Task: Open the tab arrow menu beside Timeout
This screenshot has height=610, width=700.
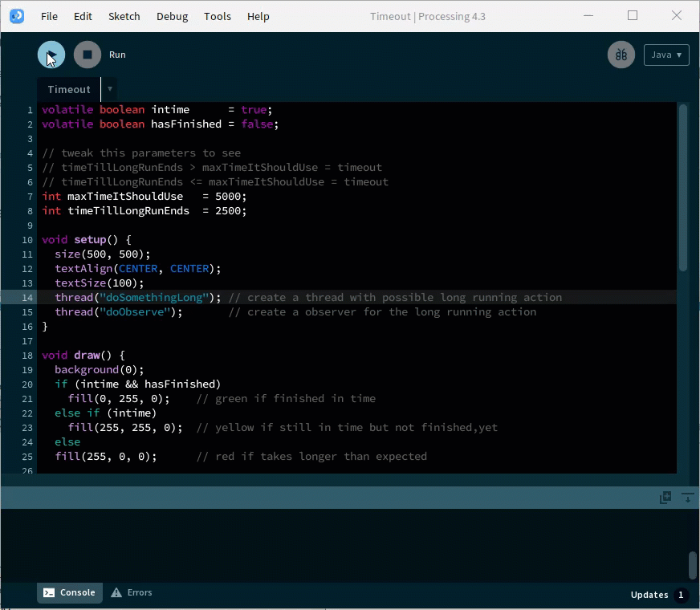Action: pyautogui.click(x=110, y=89)
